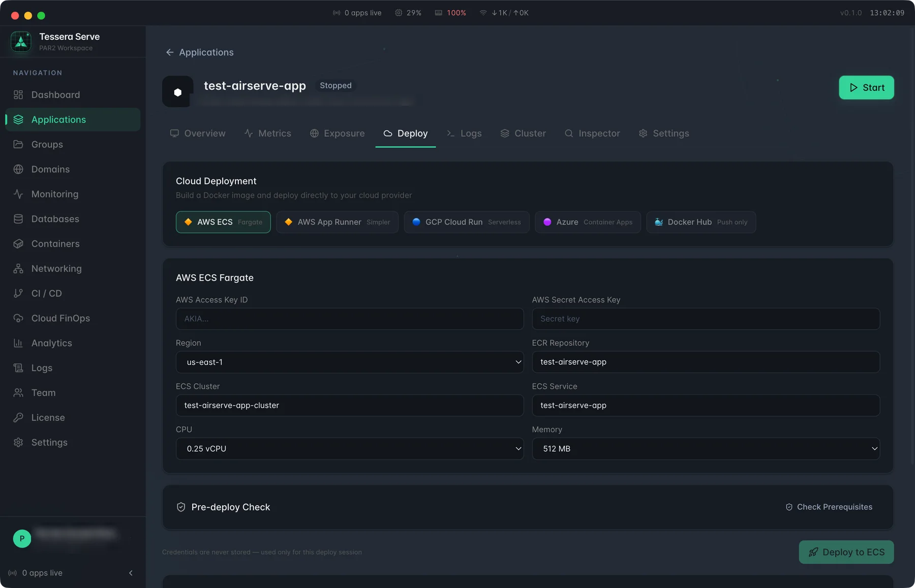Click the Applications layers icon in sidebar

pyautogui.click(x=18, y=119)
